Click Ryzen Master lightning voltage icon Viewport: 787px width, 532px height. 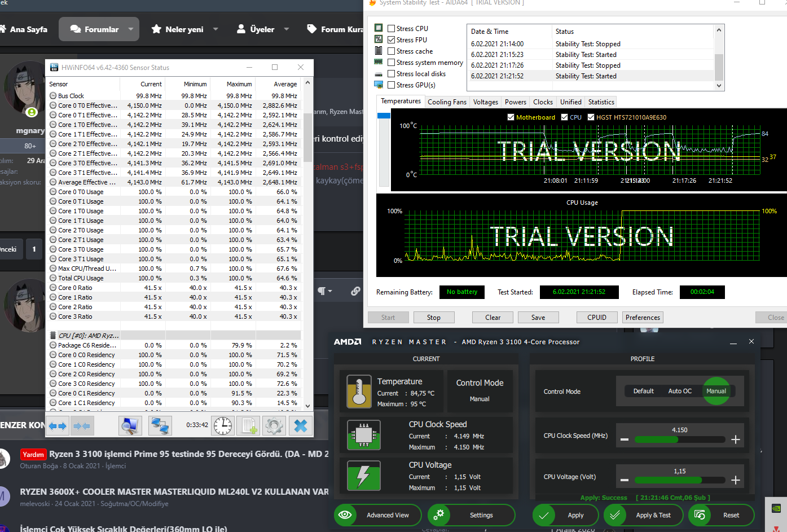[x=364, y=476]
